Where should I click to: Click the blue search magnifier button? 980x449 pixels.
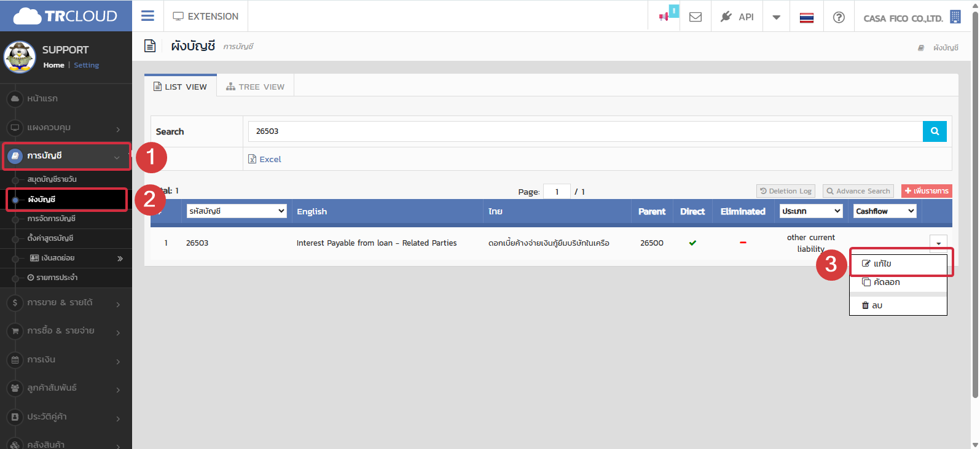935,131
